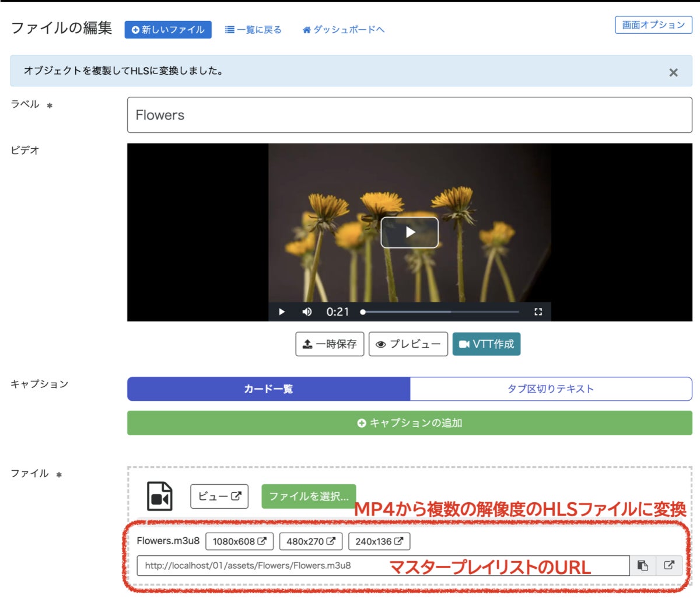Click the VTT作成 button
This screenshot has height=602, width=700.
[x=487, y=344]
